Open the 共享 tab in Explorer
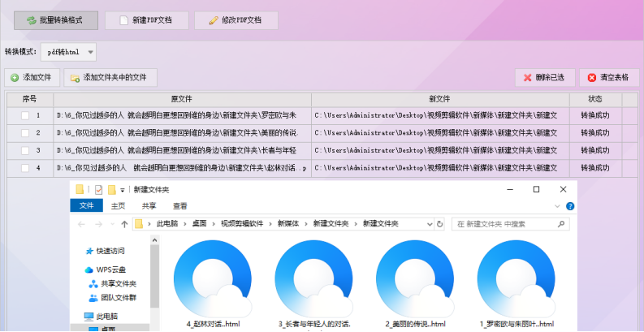Viewport: 644px width, 332px height. [x=149, y=206]
